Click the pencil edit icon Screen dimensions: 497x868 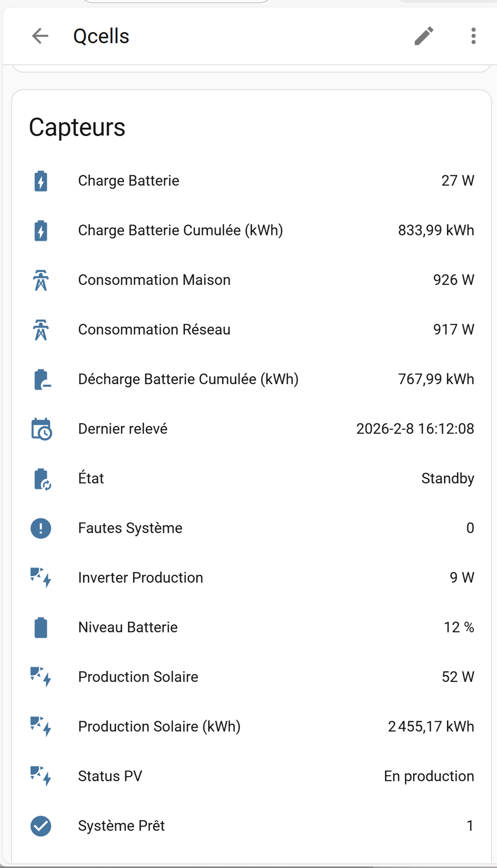[424, 36]
